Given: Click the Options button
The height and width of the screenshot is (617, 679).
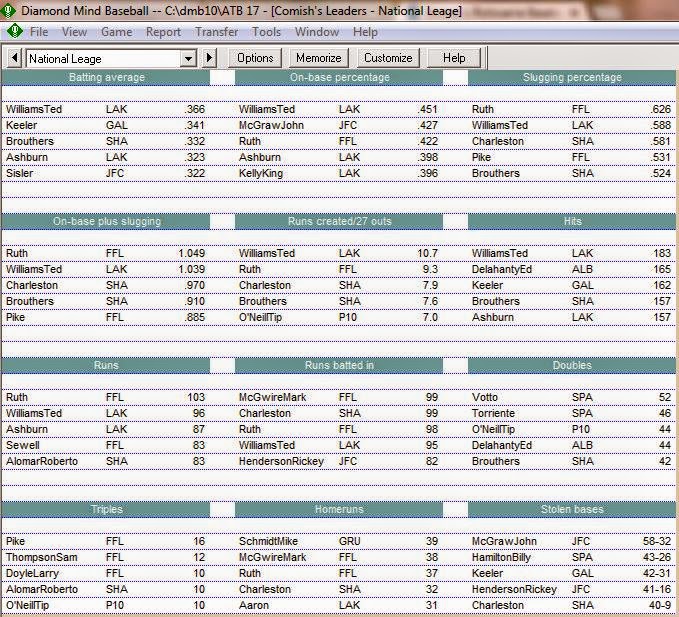Looking at the screenshot, I should coord(255,58).
